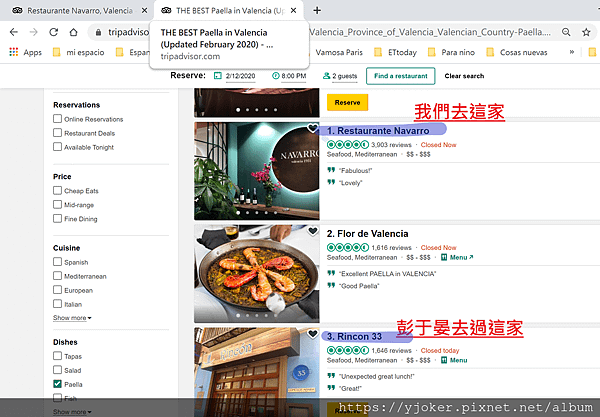The image size is (600, 417).
Task: Check the Italian cuisine filter
Action: click(x=57, y=304)
